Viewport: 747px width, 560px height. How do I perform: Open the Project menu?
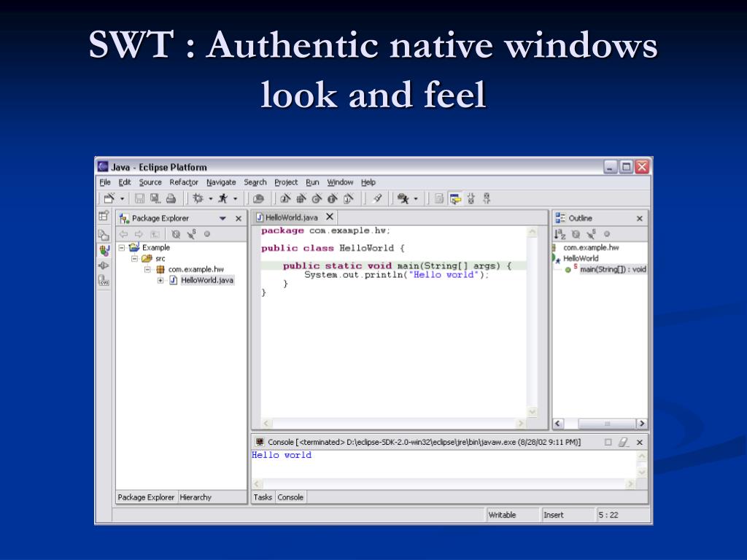pos(286,182)
